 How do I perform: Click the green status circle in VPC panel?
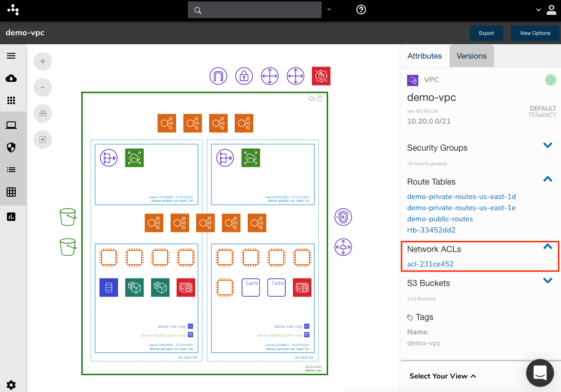click(550, 80)
